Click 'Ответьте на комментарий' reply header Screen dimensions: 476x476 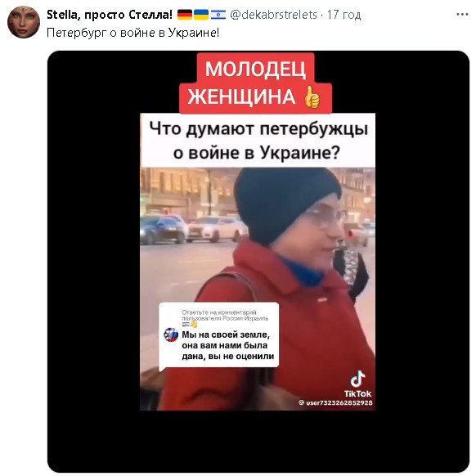(x=219, y=312)
